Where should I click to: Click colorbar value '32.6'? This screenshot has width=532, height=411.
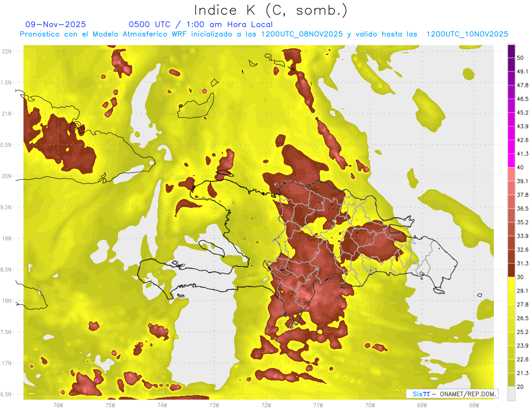point(522,250)
